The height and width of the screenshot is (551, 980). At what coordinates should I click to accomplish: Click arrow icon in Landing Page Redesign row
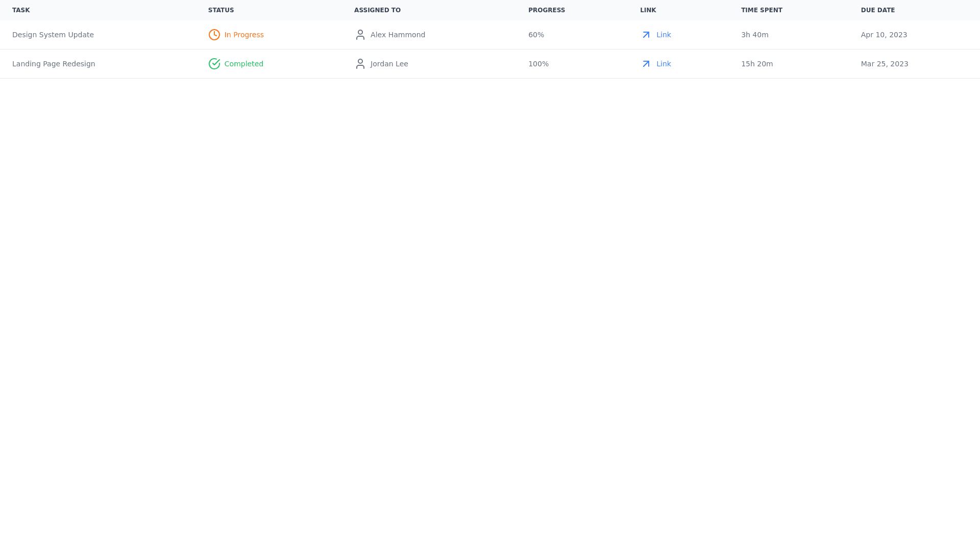(646, 64)
